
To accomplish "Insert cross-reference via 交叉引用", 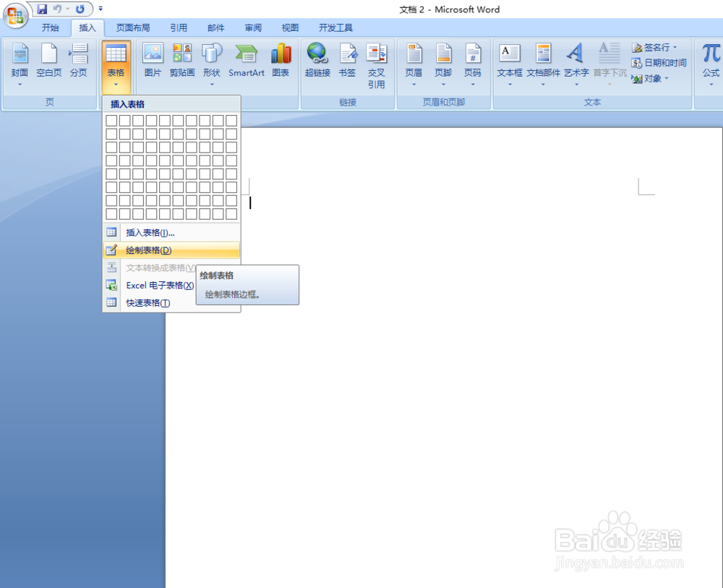I will pos(376,66).
